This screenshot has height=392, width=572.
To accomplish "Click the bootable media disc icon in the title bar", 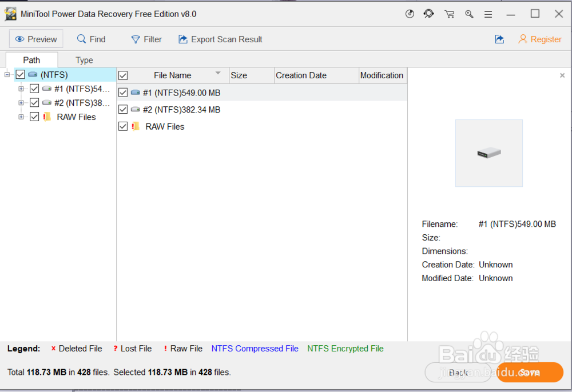I will click(410, 14).
